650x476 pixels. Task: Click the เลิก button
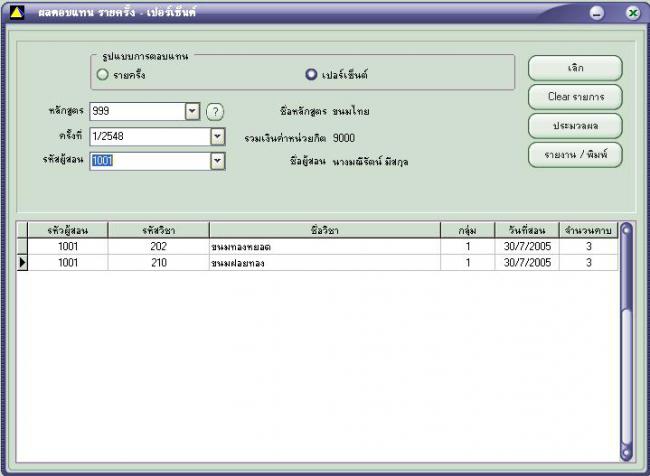[x=575, y=68]
